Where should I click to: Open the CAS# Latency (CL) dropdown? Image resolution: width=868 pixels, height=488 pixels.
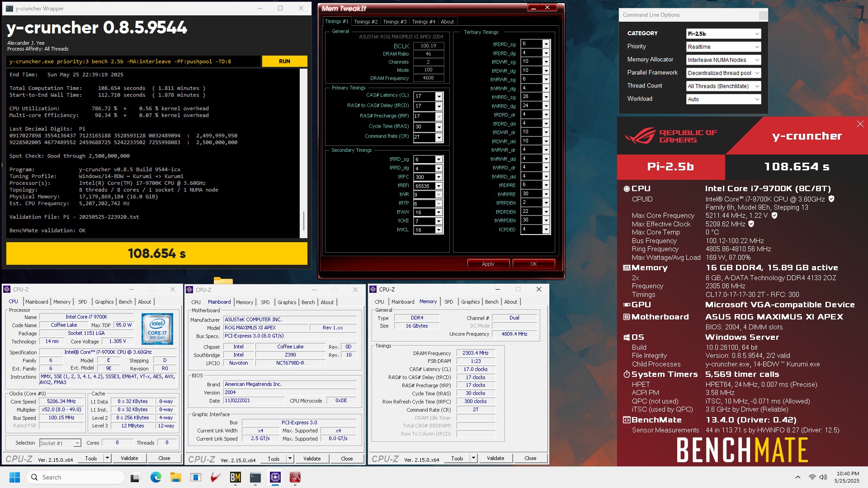(x=439, y=96)
